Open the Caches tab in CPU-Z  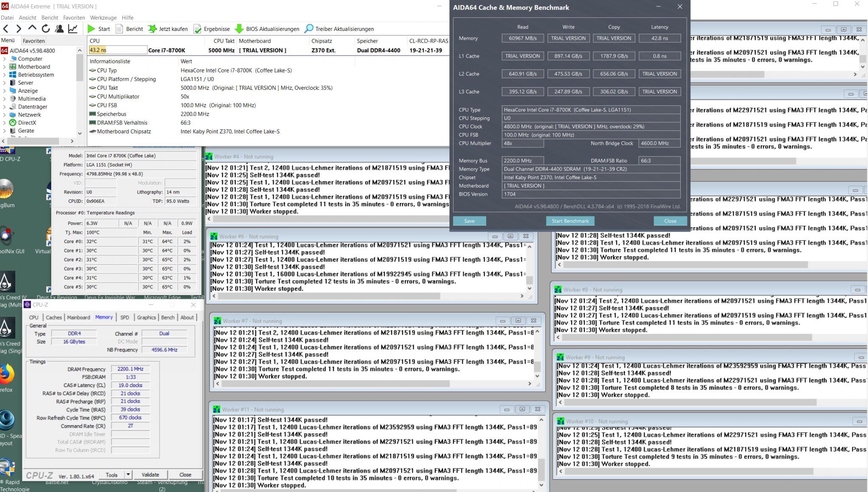coord(54,318)
